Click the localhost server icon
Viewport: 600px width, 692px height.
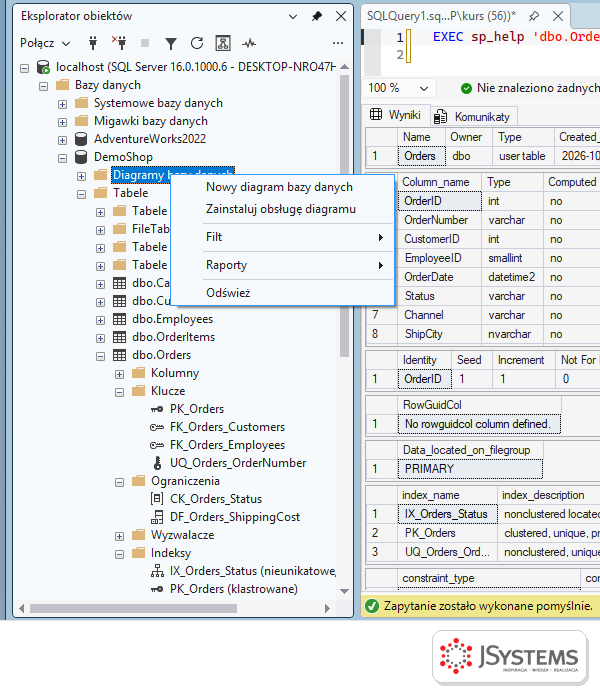[43, 67]
